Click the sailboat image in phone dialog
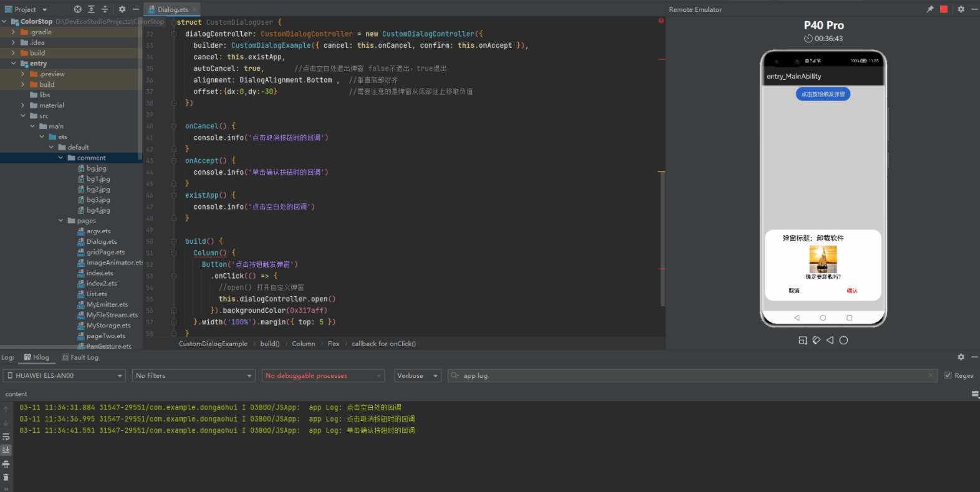Viewport: 980px width, 492px height. tap(823, 259)
